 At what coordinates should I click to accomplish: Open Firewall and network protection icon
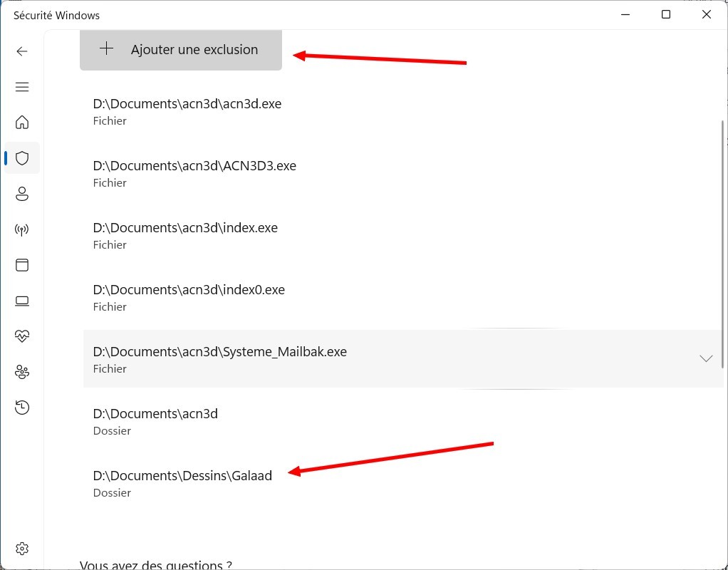[x=22, y=229]
